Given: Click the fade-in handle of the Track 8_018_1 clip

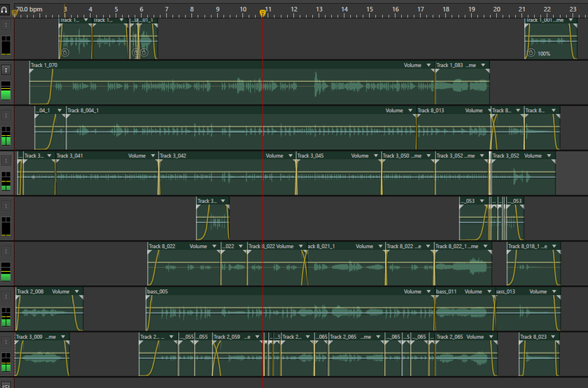Looking at the screenshot, I should (509, 252).
